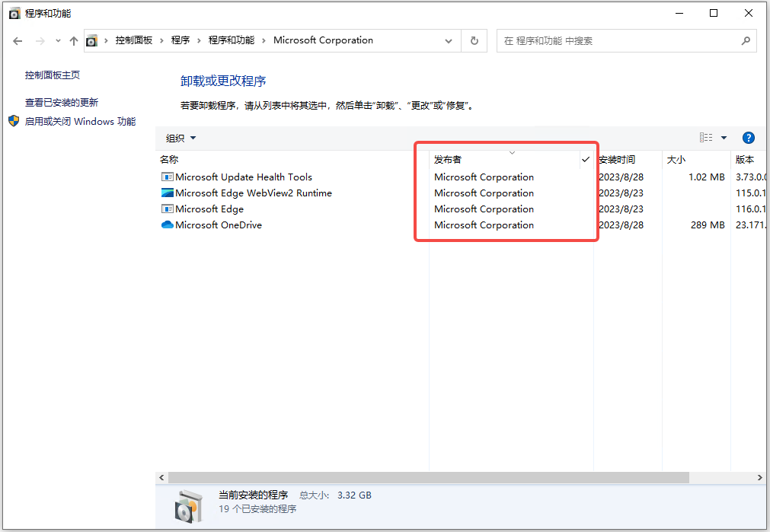Go back with the left arrow

[x=18, y=41]
